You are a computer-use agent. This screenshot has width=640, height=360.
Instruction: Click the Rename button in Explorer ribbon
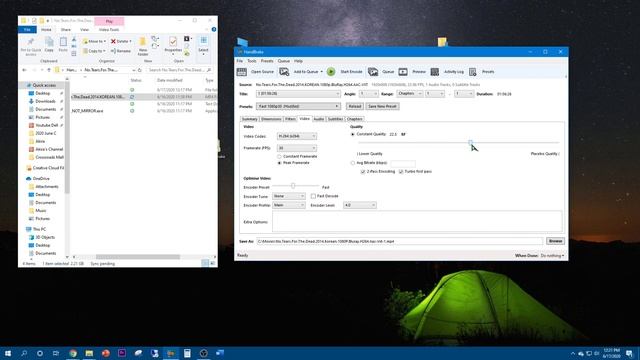tap(121, 51)
